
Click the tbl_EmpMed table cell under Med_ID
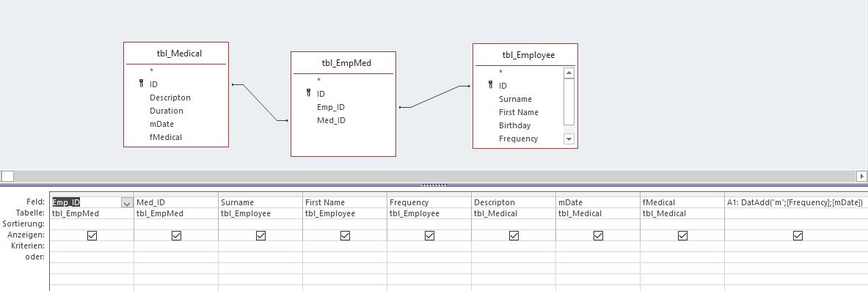[176, 213]
